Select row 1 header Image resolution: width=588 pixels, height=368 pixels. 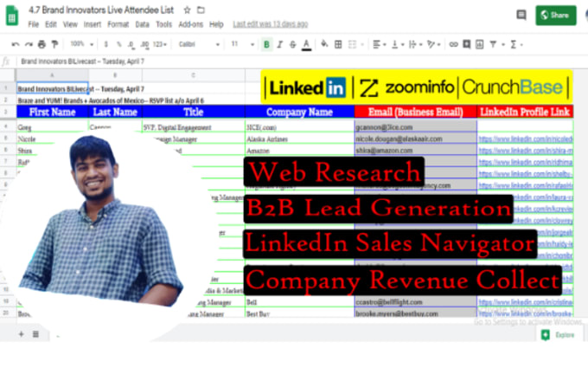6,88
